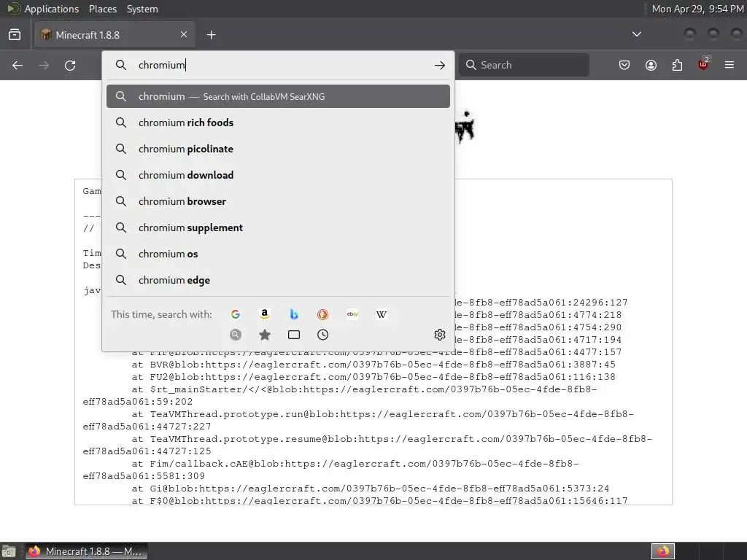The width and height of the screenshot is (747, 560).
Task: Click the clock 'Mon Apr 29, 9:54 PM'
Action: (697, 9)
